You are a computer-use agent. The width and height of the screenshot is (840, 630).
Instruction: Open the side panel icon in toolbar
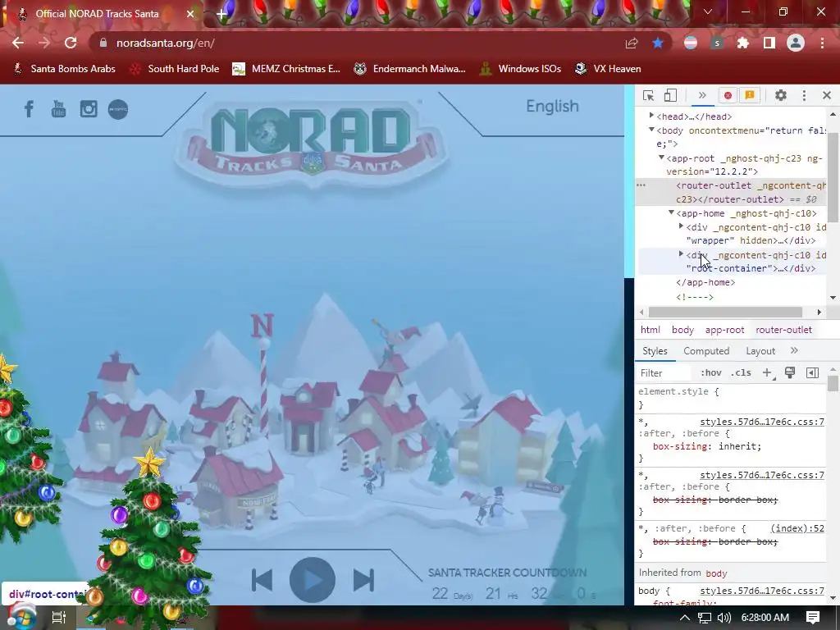(x=769, y=43)
